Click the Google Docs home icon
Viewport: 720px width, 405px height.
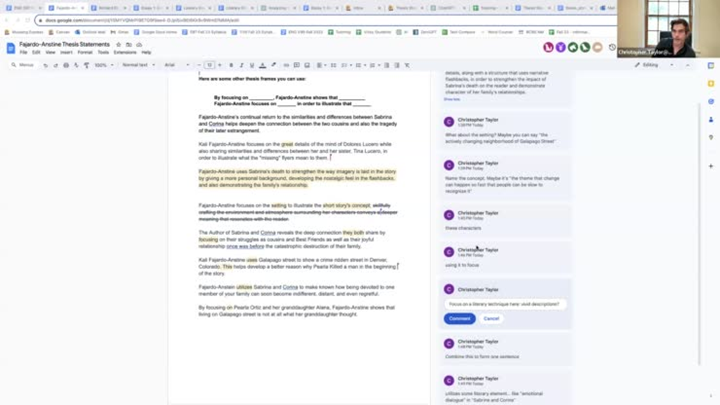tap(11, 47)
